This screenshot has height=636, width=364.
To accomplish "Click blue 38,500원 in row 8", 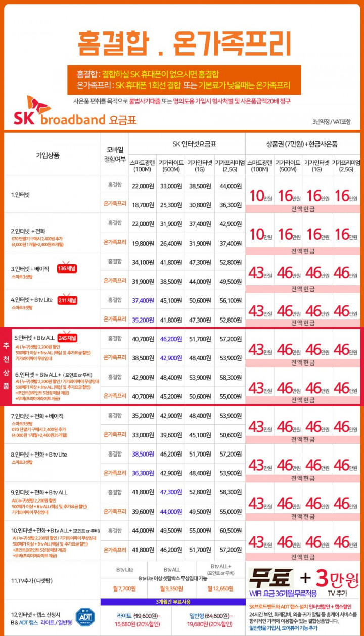I will click(143, 454).
